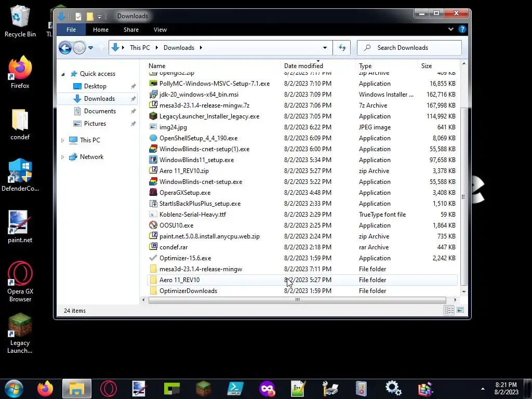Screen dimensions: 532x399
Task: Click the Minecraft grass block taskbar icon
Action: coord(203,389)
